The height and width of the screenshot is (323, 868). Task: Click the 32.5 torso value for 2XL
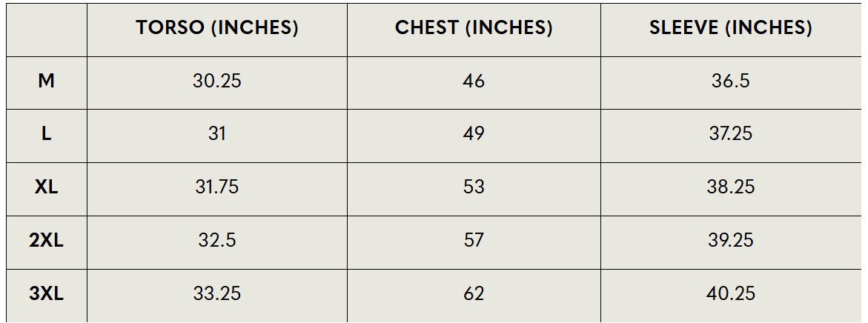(216, 240)
